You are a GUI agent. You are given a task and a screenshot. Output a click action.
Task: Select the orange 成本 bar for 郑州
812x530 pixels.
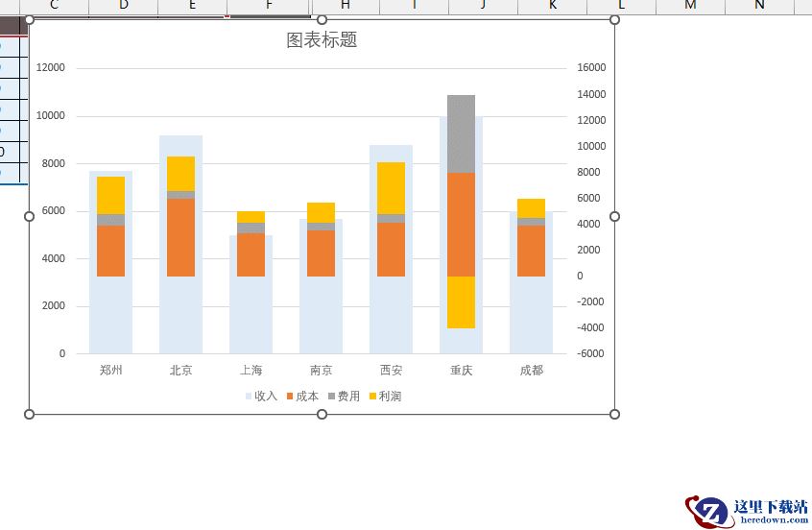[110, 251]
